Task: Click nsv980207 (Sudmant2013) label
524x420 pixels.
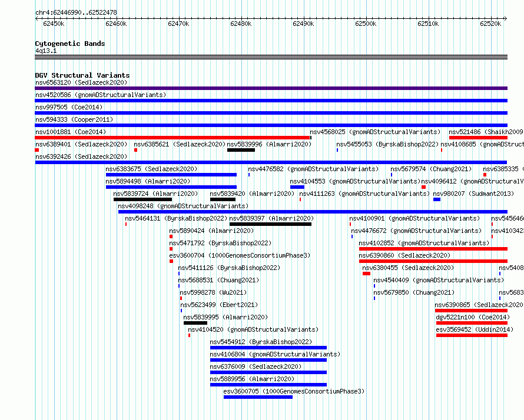Action: click(x=473, y=194)
